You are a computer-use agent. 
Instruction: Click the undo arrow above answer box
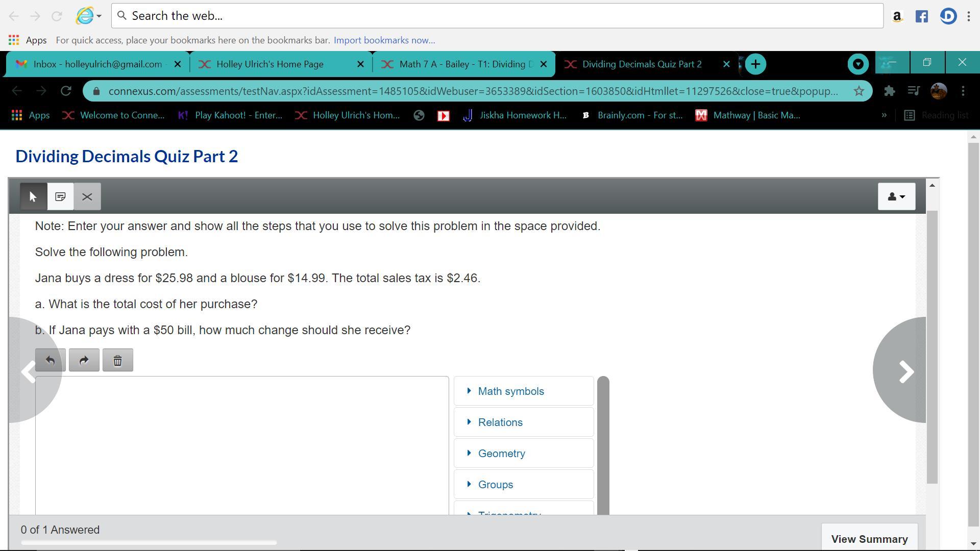coord(50,360)
